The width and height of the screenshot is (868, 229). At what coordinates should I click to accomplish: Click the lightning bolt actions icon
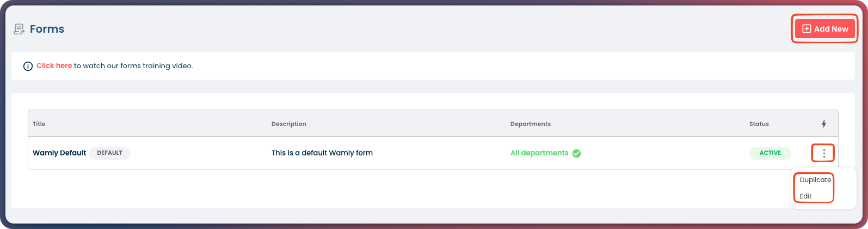point(823,124)
